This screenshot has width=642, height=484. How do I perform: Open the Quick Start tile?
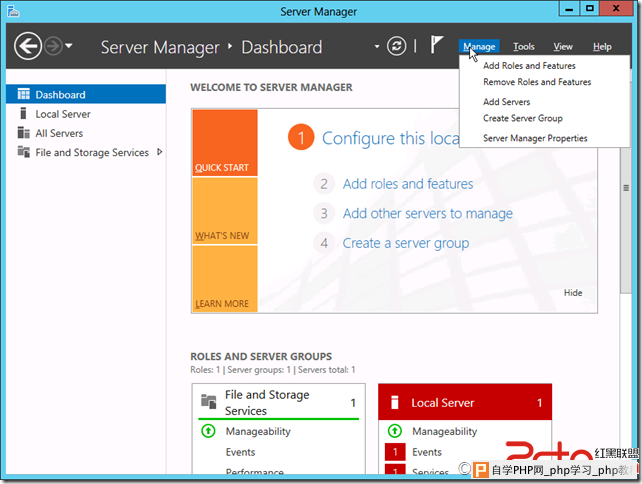pos(225,142)
